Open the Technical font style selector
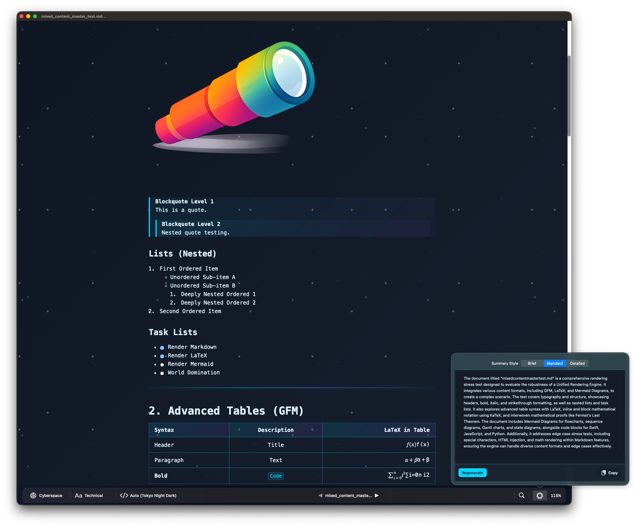This screenshot has height=527, width=640. [89, 496]
